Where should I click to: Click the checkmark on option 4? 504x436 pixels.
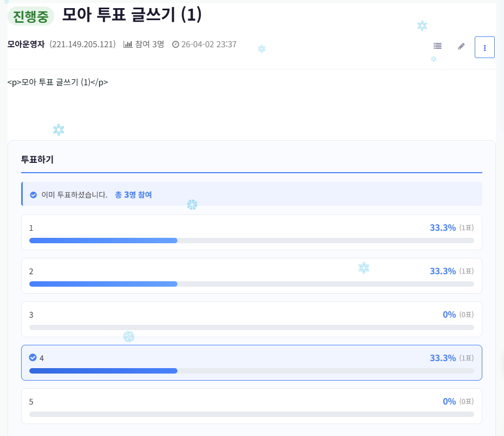pos(33,357)
